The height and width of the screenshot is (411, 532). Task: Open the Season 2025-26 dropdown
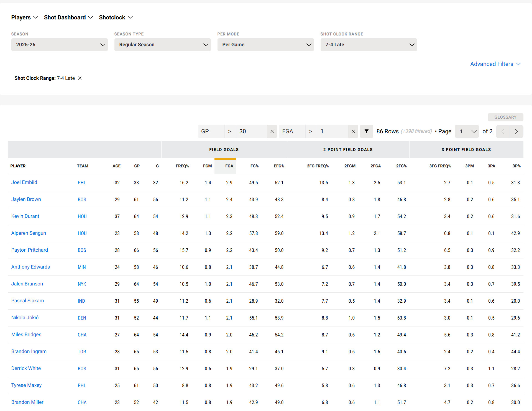click(x=59, y=45)
